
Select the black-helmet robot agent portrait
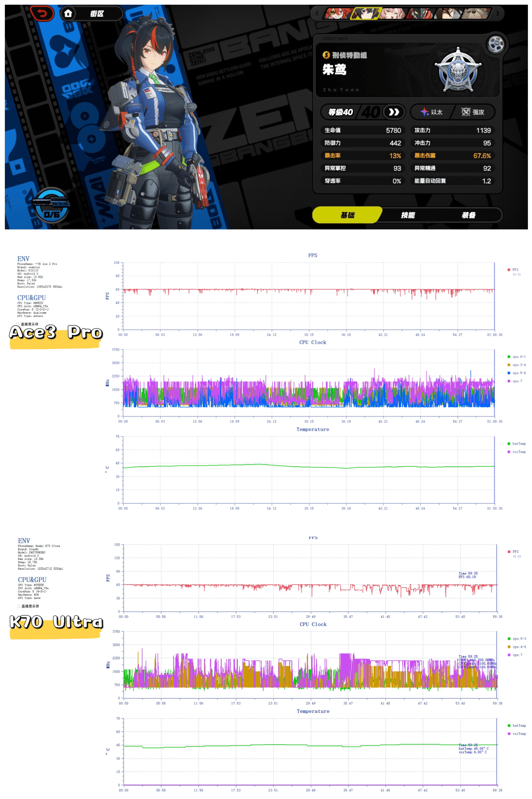click(x=421, y=13)
